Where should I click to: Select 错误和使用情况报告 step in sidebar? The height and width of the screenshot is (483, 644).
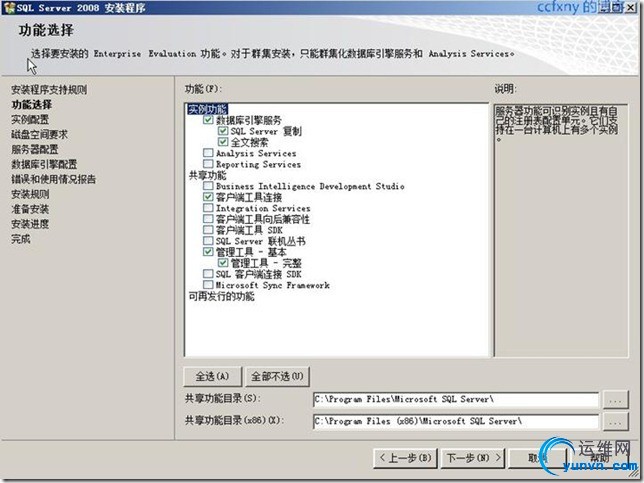coord(53,179)
